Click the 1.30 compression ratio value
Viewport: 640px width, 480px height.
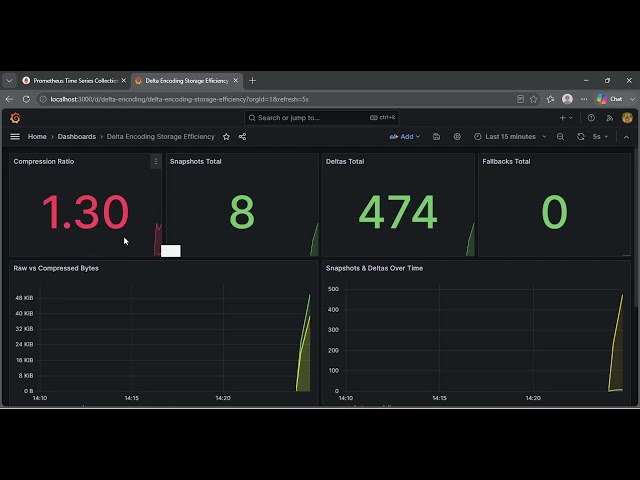pos(85,212)
